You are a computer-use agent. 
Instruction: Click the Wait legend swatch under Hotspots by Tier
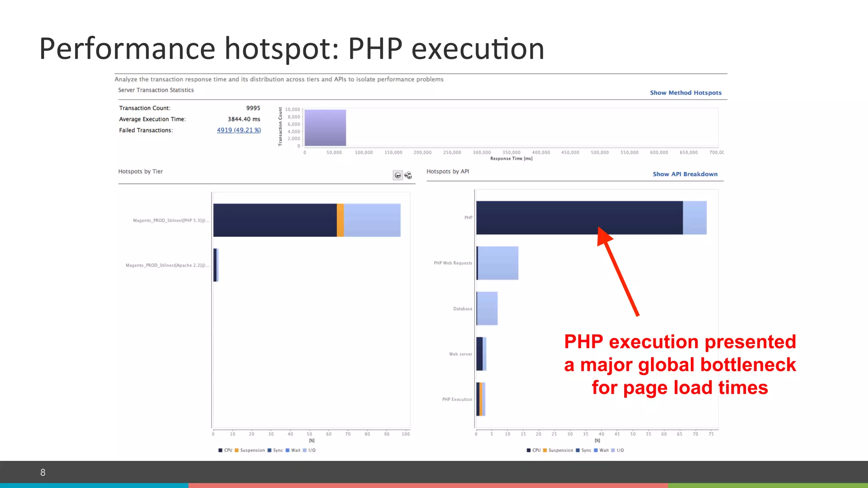tap(287, 450)
